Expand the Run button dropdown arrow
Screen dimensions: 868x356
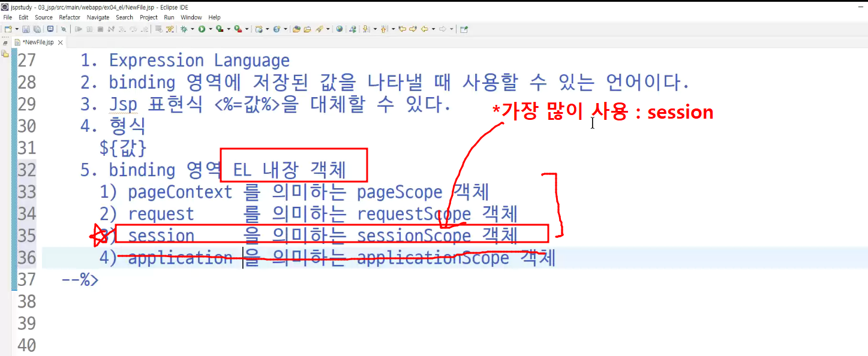coord(211,29)
